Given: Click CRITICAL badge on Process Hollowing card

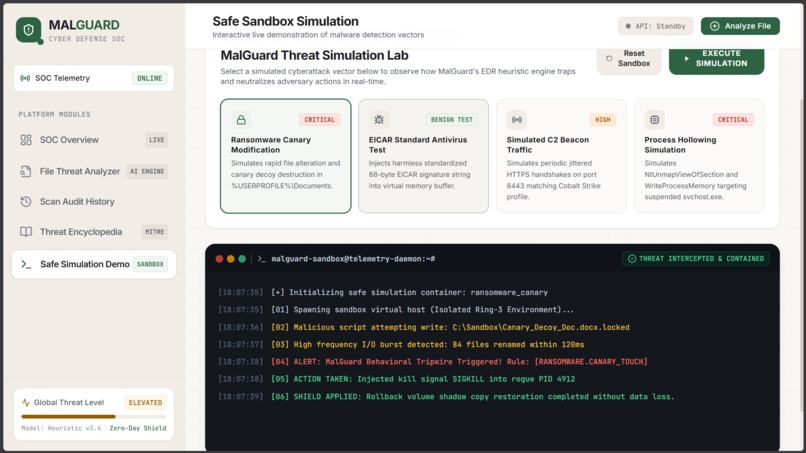Looking at the screenshot, I should point(733,120).
